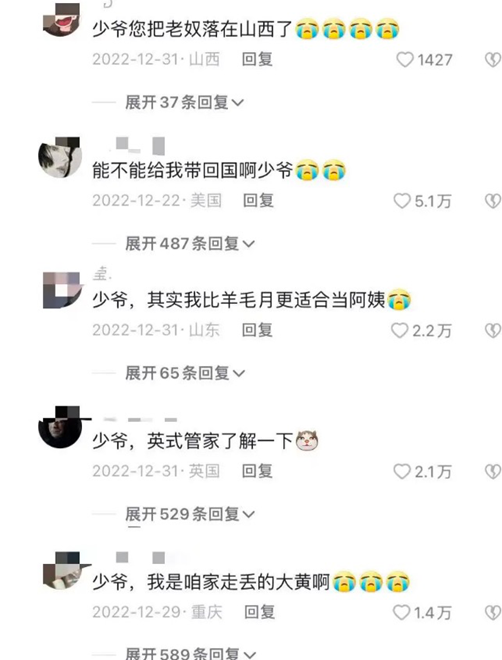
Task: Expand 展开37条回复 replies
Action: tap(184, 102)
